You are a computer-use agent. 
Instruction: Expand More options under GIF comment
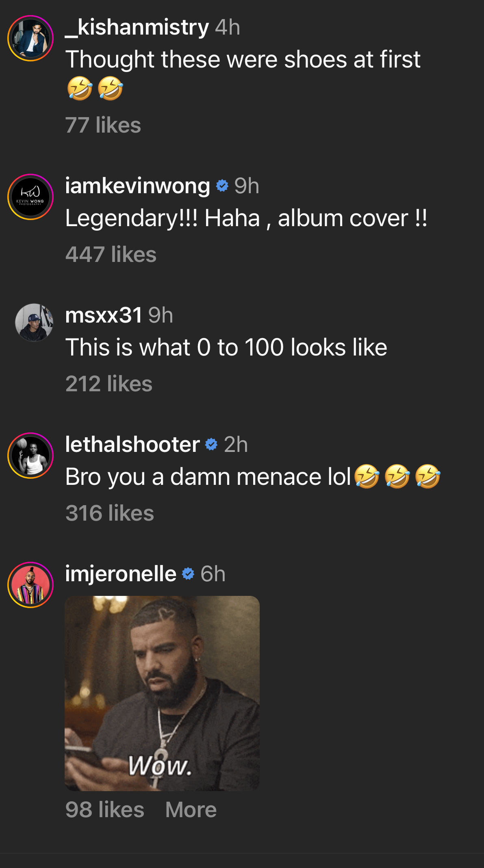pos(191,809)
